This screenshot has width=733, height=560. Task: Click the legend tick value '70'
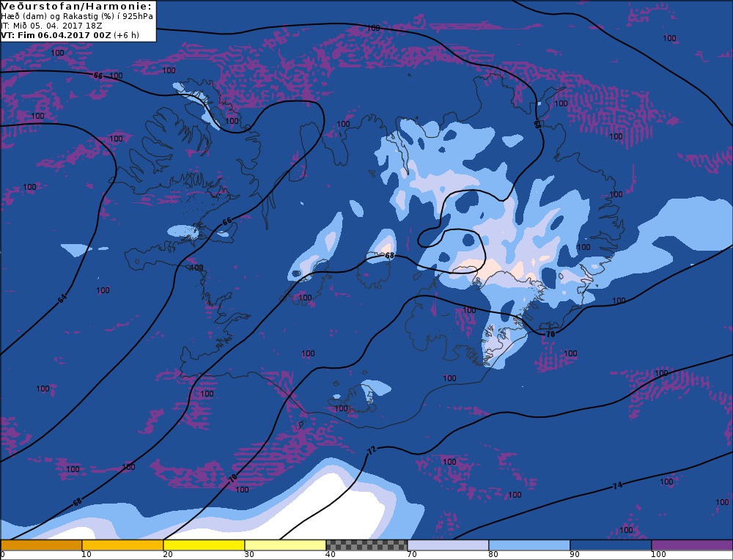coord(412,555)
